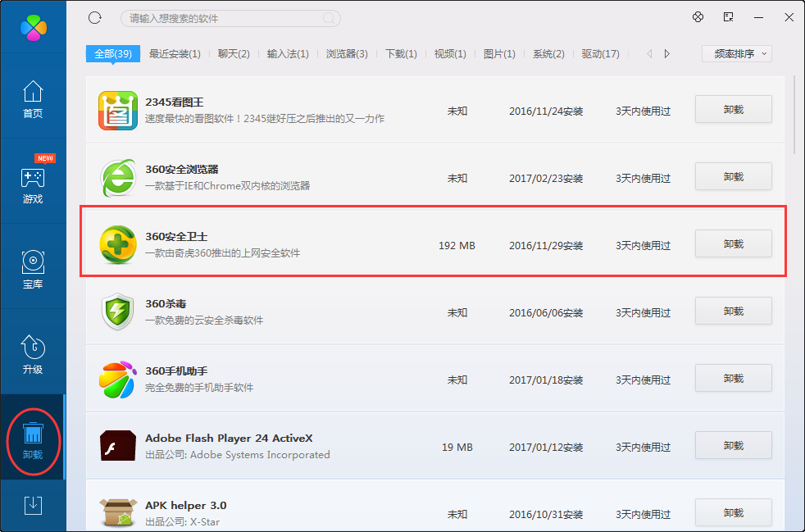Viewport: 805px width, 532px height.
Task: Click the colorful flower app logo in top-left corner
Action: (33, 27)
